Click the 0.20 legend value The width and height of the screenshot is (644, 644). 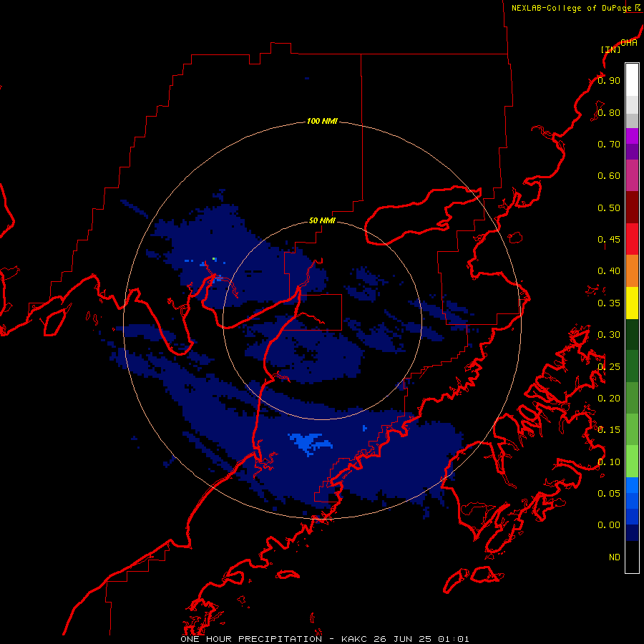pyautogui.click(x=609, y=399)
